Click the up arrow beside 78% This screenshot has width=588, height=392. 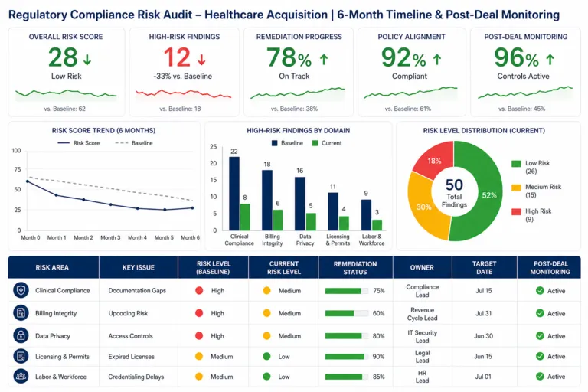tap(324, 59)
